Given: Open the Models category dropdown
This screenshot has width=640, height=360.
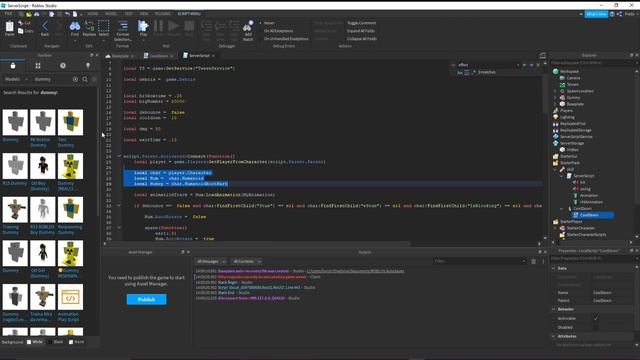Looking at the screenshot, I should coord(16,79).
